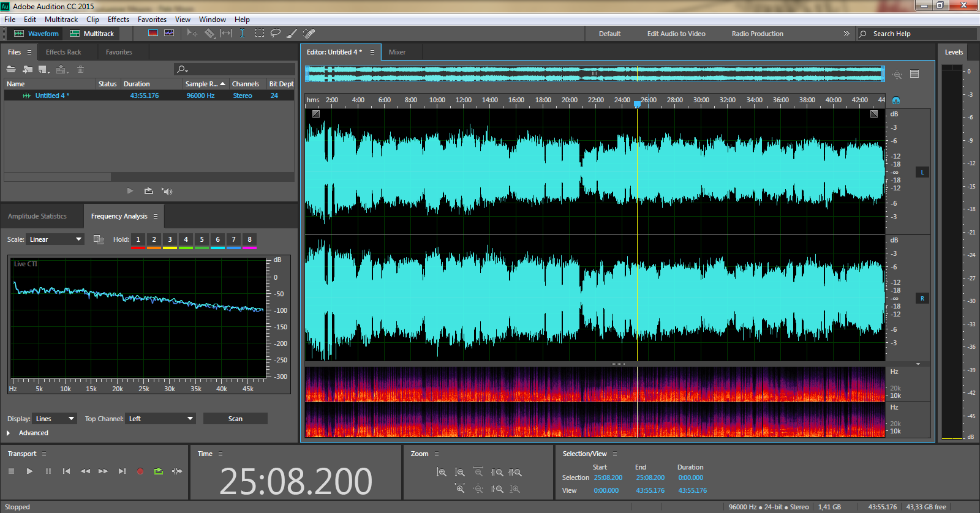This screenshot has height=513, width=980.
Task: Click Zoom Out Amplitude icon
Action: (460, 472)
